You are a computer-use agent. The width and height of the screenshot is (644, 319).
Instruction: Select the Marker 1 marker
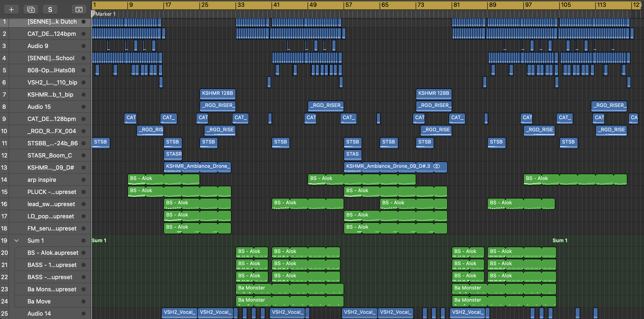(105, 14)
